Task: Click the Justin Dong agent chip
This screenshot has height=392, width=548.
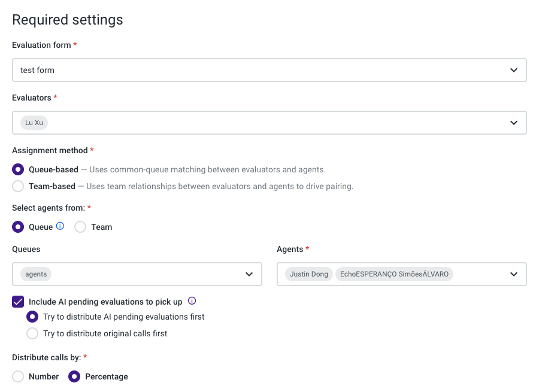Action: pos(309,274)
